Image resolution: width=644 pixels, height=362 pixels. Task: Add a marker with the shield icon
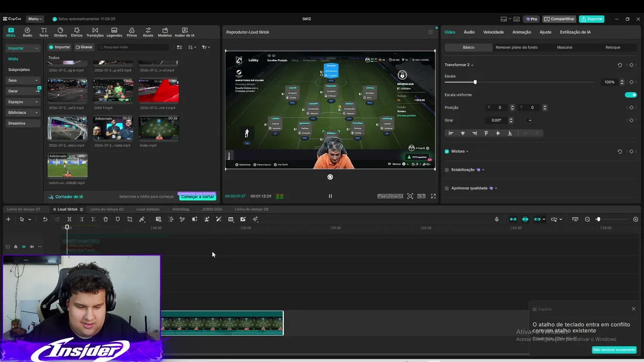click(118, 219)
